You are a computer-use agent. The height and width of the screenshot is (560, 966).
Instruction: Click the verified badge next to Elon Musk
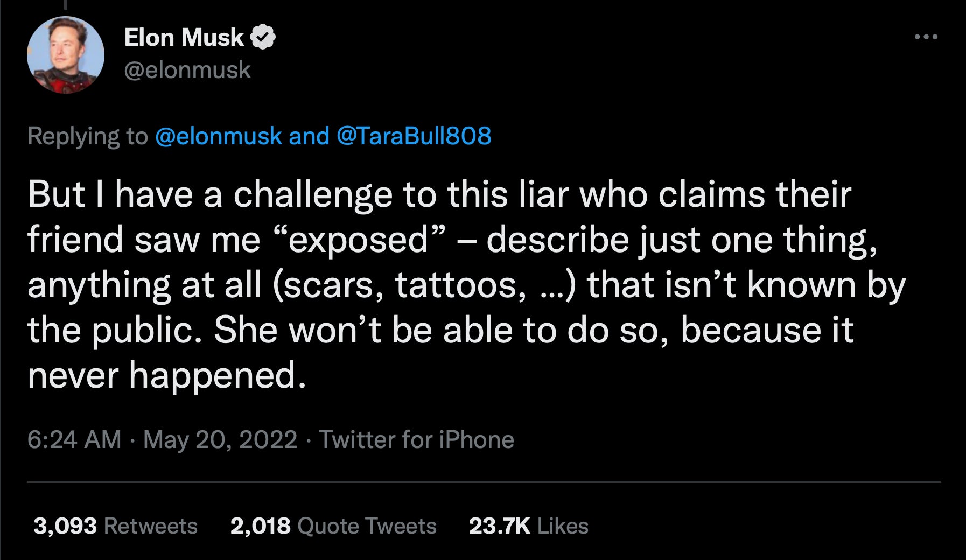(x=263, y=37)
